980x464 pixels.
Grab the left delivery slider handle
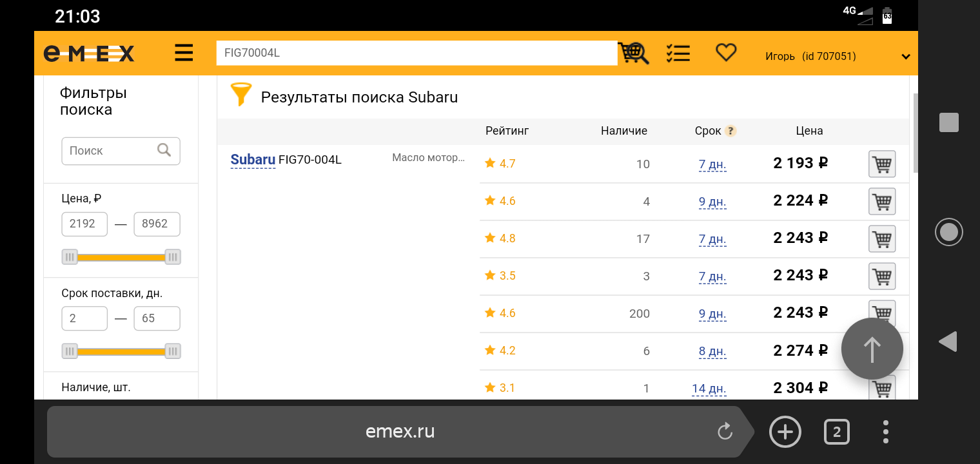point(70,351)
